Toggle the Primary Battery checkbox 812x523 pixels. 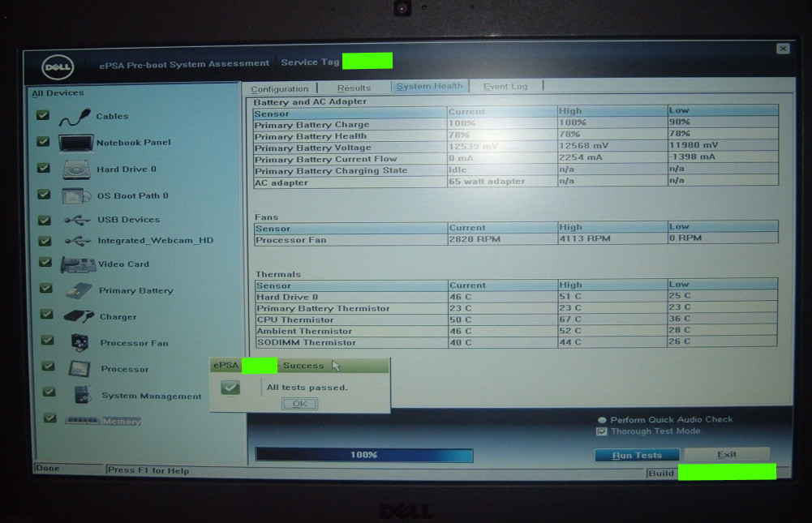click(x=46, y=288)
